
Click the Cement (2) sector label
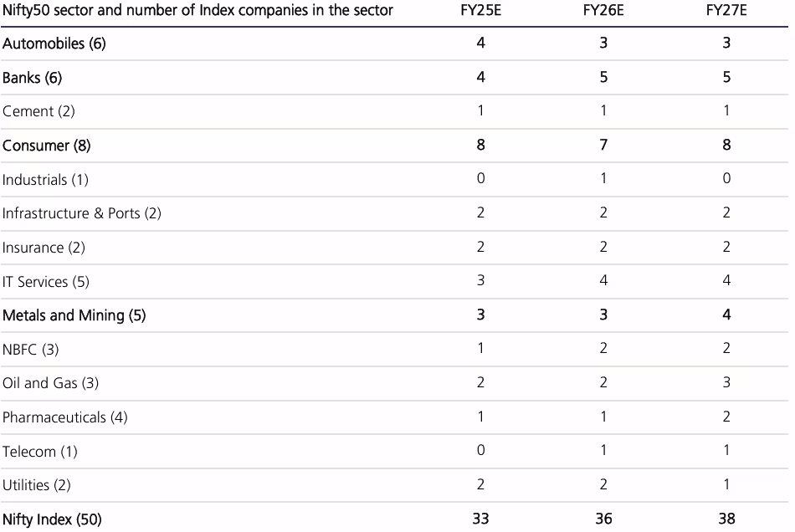pos(38,111)
